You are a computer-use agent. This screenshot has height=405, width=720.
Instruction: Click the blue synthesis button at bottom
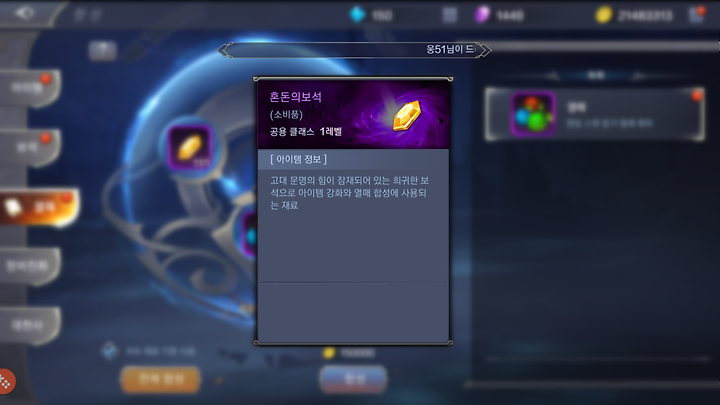[x=353, y=379]
